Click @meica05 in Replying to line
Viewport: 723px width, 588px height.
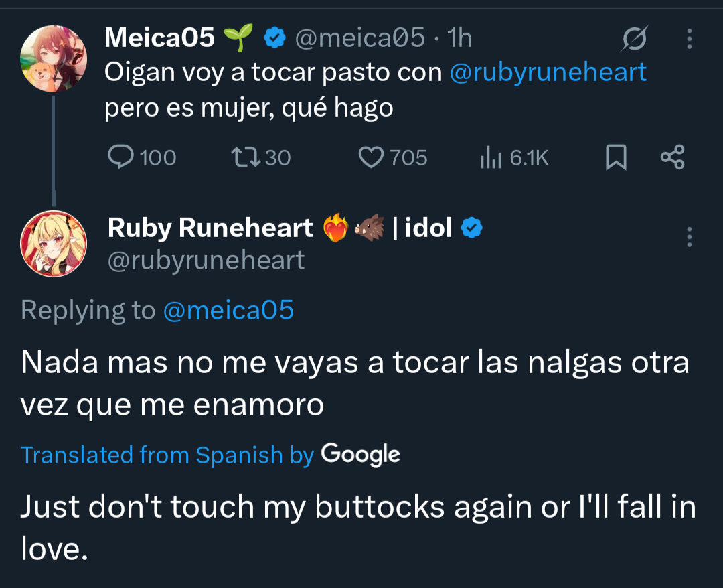pos(228,310)
